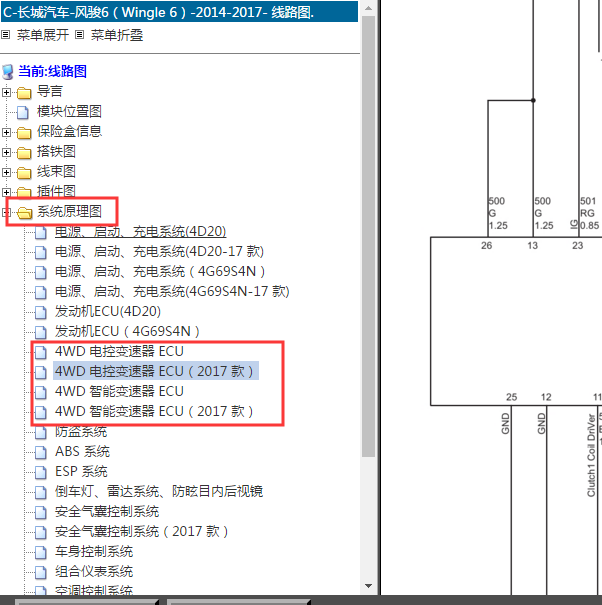602x605 pixels.
Task: Click page icon beside 防盗系统
Action: [x=41, y=433]
